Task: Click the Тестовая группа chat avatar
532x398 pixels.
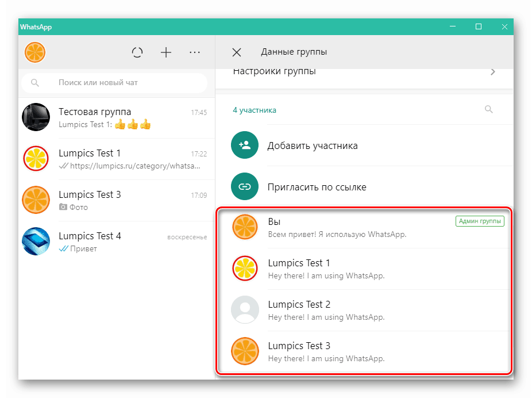Action: coord(36,117)
